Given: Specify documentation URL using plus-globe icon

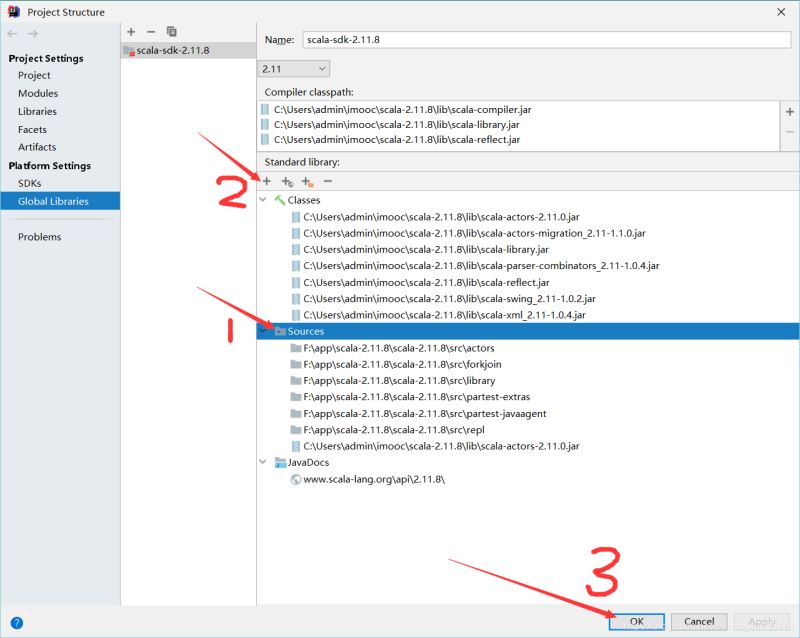Looking at the screenshot, I should pos(287,182).
